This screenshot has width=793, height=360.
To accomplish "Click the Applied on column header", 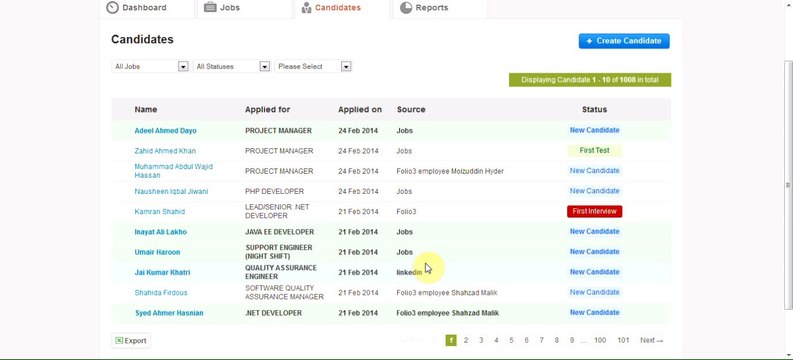I will coord(360,109).
